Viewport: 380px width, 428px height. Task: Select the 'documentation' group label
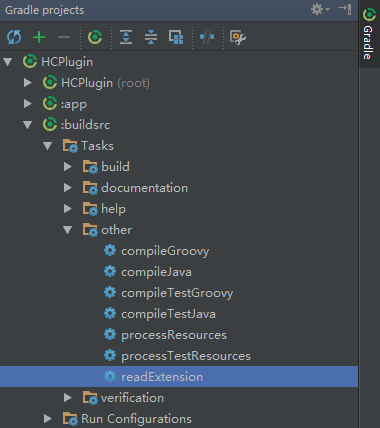[x=144, y=188]
